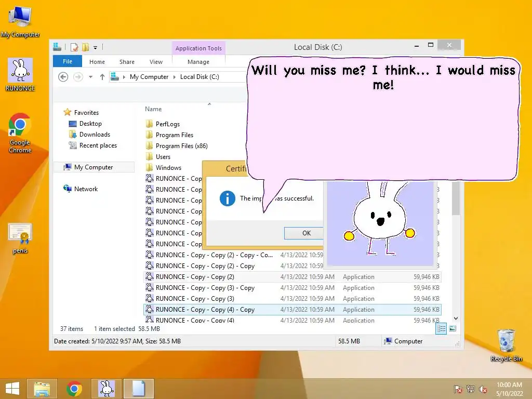The width and height of the screenshot is (532, 399).
Task: Click the taskbar clock showing 10:00 AM
Action: pos(509,389)
